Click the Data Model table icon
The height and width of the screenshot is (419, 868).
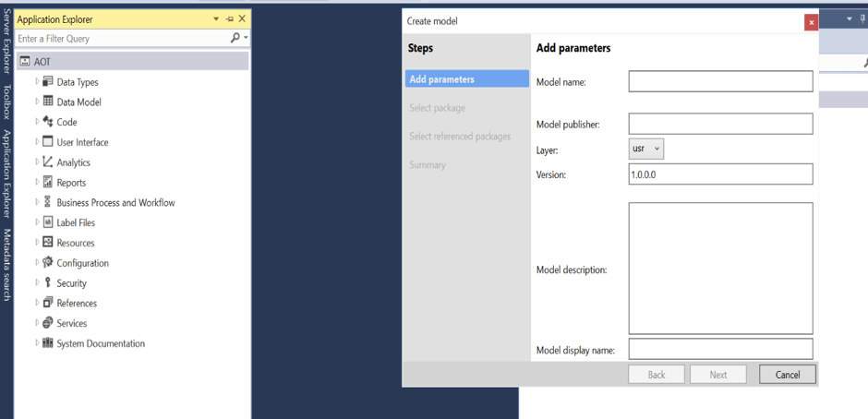point(48,102)
